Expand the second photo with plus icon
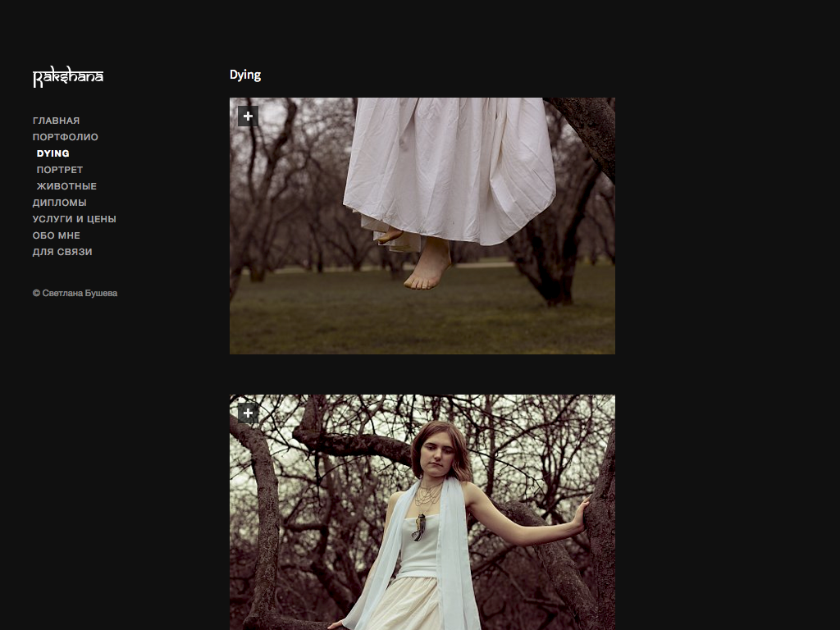Screen dimensions: 840x630 (x=248, y=413)
